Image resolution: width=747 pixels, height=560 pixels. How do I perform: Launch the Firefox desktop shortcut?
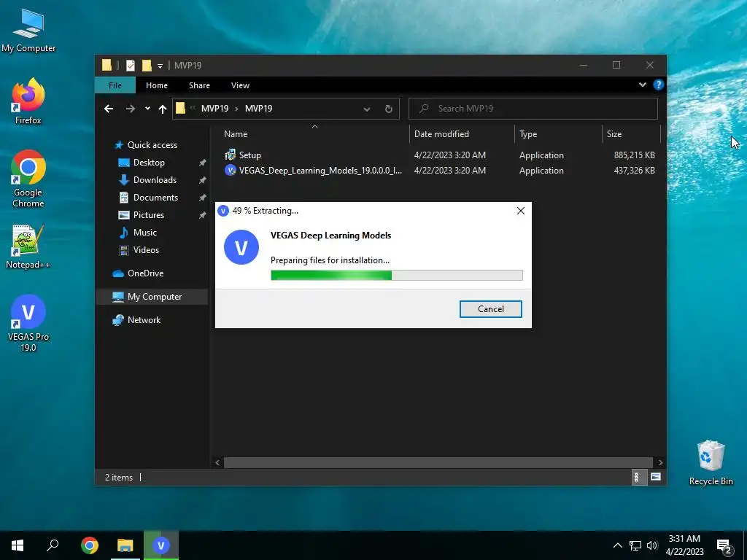(x=28, y=101)
